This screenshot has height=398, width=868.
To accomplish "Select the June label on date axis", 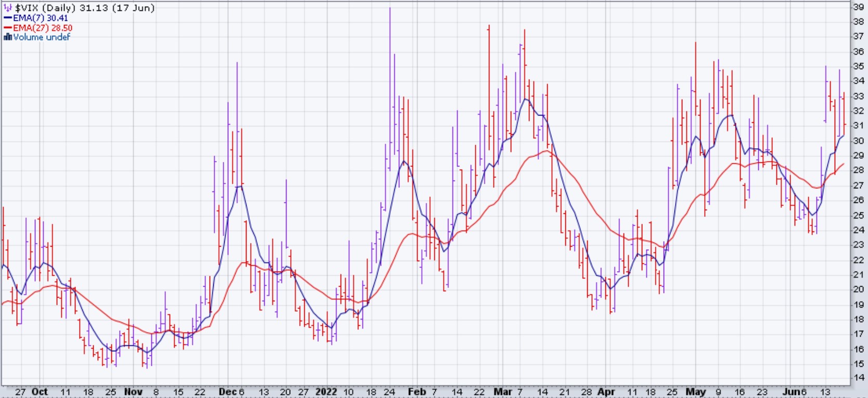I will 792,392.
